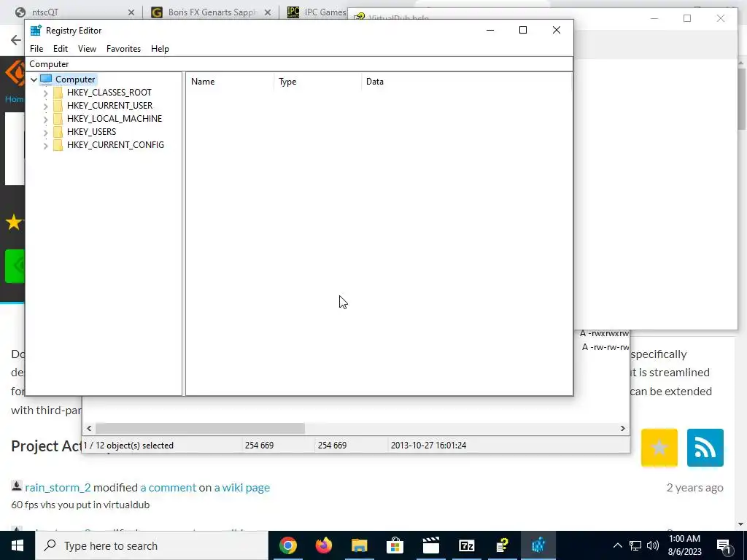747x560 pixels.
Task: Select the HKEY_USERS tree label
Action: [x=91, y=131]
